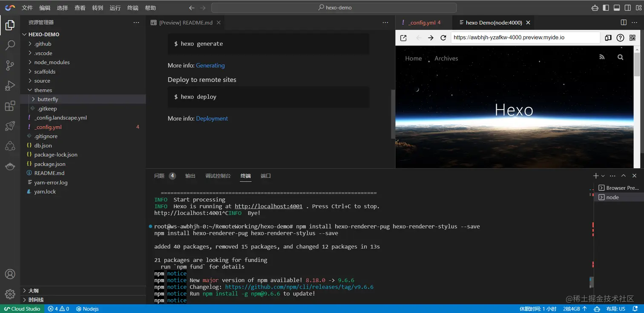
Task: Open preview in external browser icon
Action: pos(403,38)
